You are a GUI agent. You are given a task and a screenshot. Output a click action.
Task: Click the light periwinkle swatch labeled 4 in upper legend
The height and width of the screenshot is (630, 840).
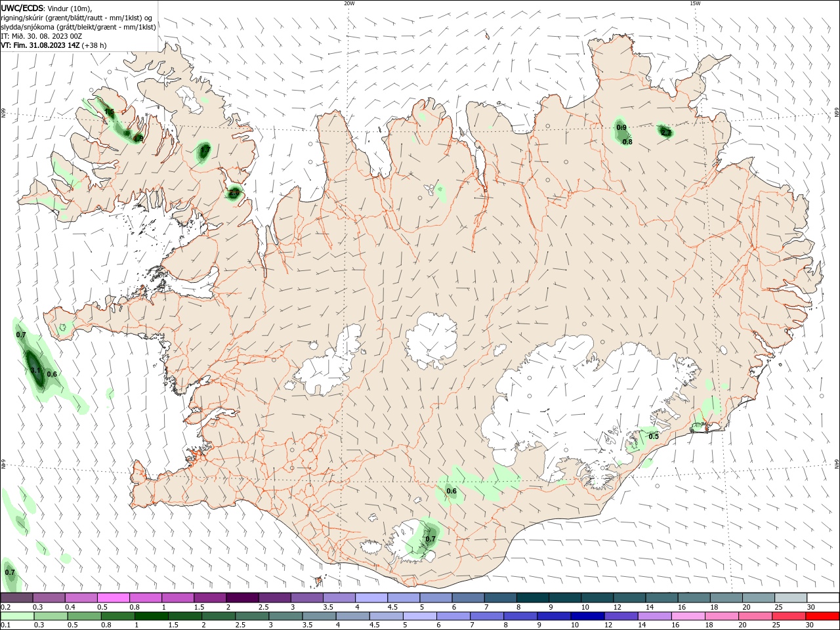click(371, 598)
